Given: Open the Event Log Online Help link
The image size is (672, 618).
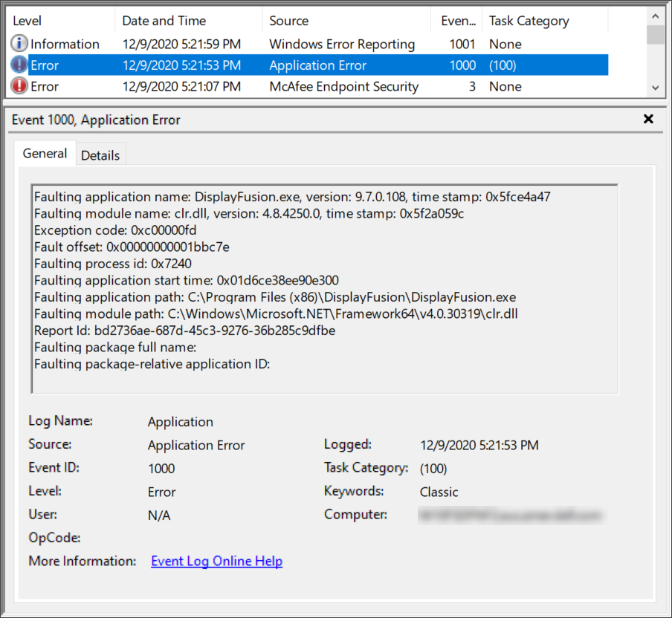Looking at the screenshot, I should (216, 562).
